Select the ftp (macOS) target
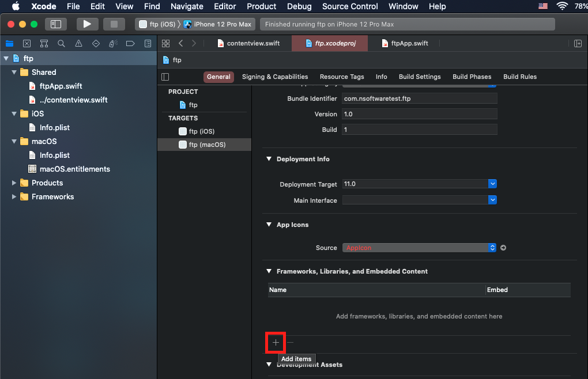The width and height of the screenshot is (588, 379). (205, 145)
